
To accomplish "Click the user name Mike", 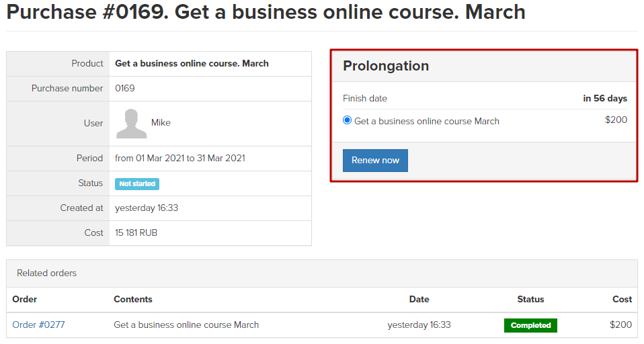I will (x=161, y=123).
